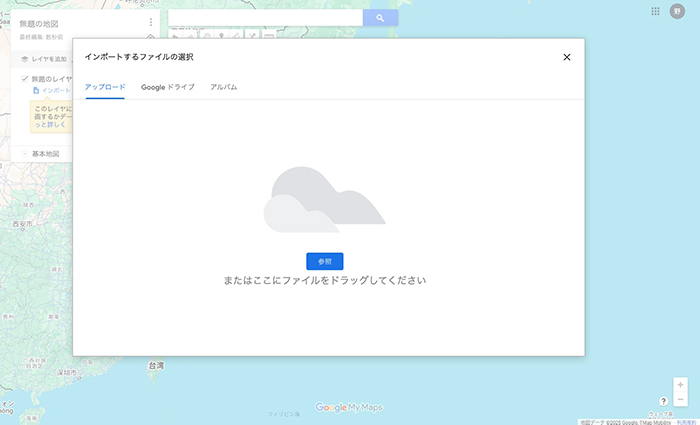700x425 pixels.
Task: Select the アルバム tab
Action: (x=224, y=87)
